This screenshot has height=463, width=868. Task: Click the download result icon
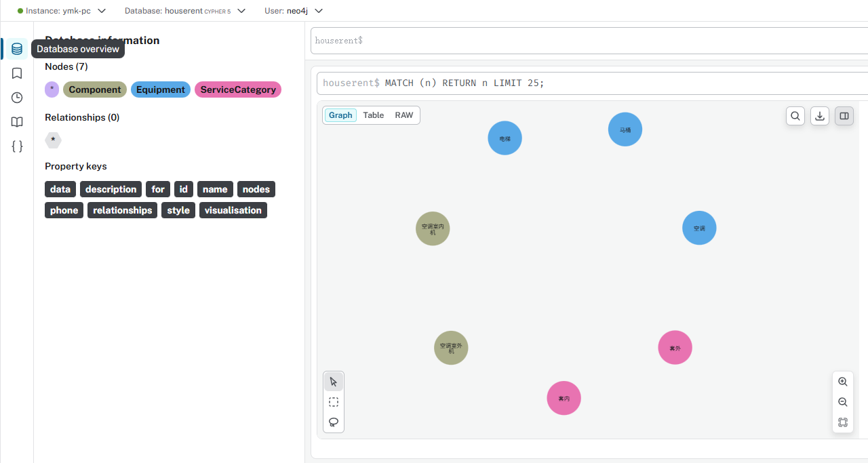(x=820, y=116)
